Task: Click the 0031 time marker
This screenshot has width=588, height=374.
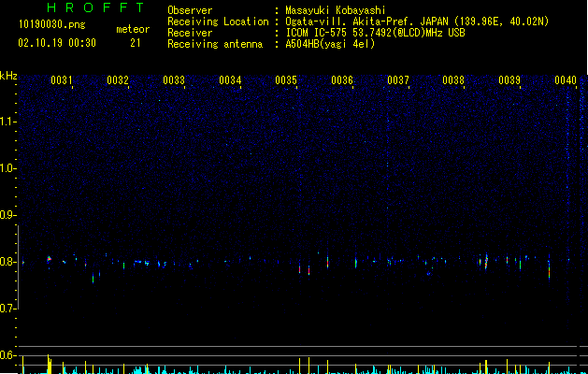Action: pos(62,80)
